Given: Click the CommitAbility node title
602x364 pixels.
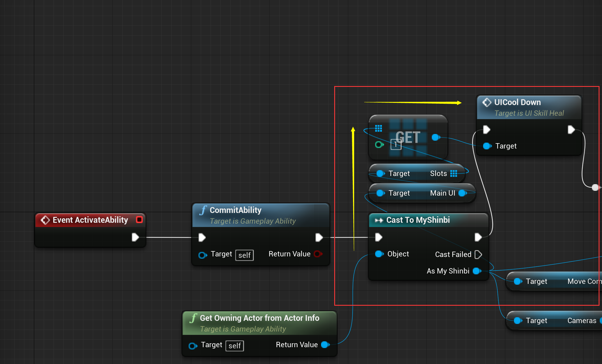Looking at the screenshot, I should [236, 210].
